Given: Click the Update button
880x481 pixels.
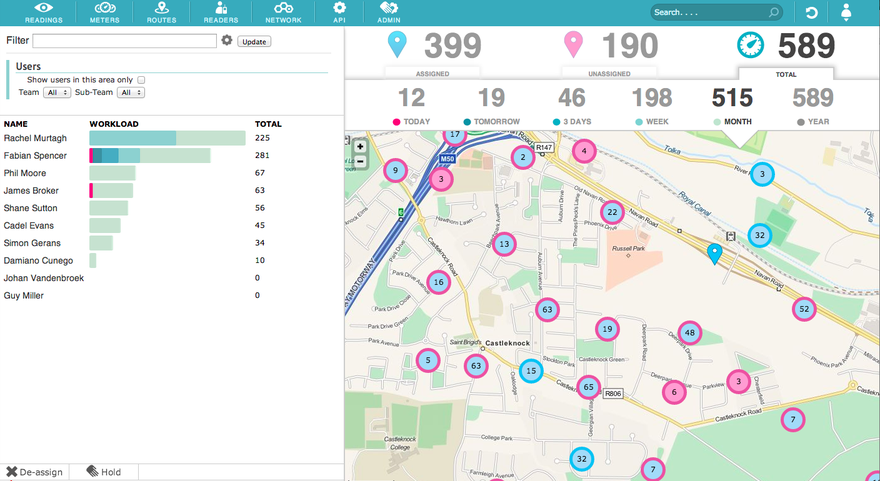Looking at the screenshot, I should pyautogui.click(x=254, y=42).
